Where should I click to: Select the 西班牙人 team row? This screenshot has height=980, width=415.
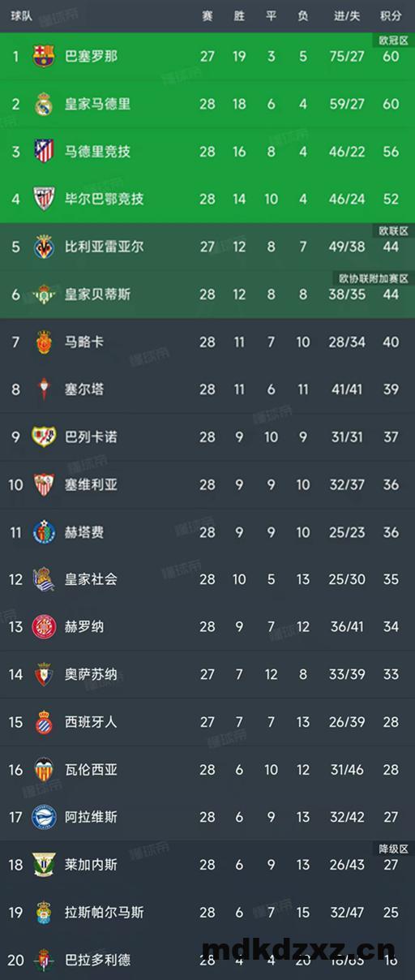(x=207, y=722)
